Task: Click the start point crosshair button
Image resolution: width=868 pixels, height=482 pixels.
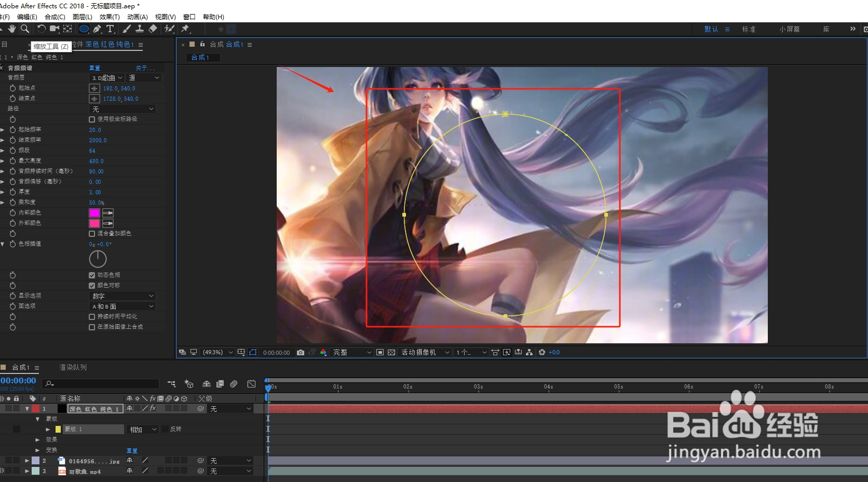Action: pyautogui.click(x=94, y=88)
